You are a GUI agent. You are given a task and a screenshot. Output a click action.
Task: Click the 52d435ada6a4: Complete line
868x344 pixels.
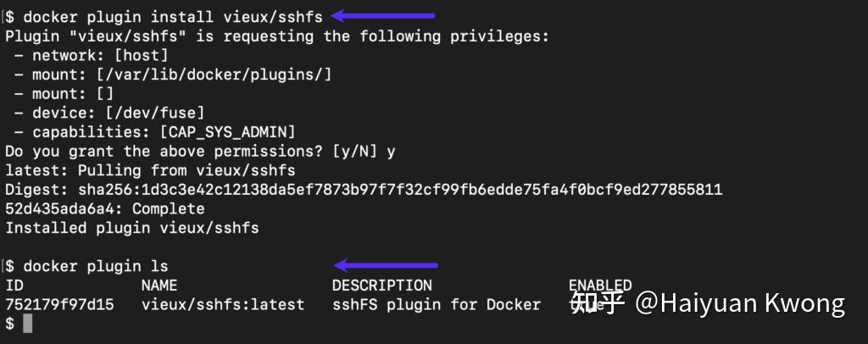pos(105,208)
